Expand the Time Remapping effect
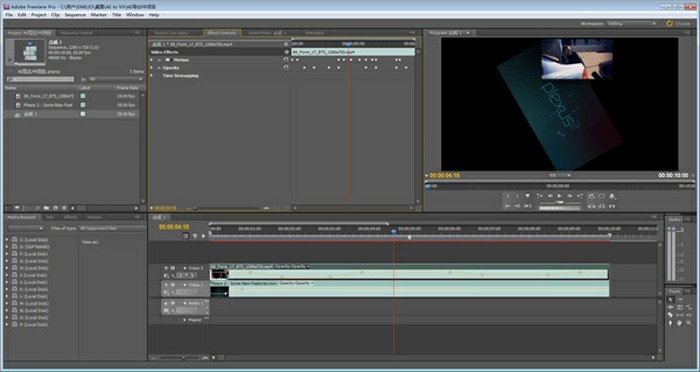 pyautogui.click(x=151, y=76)
